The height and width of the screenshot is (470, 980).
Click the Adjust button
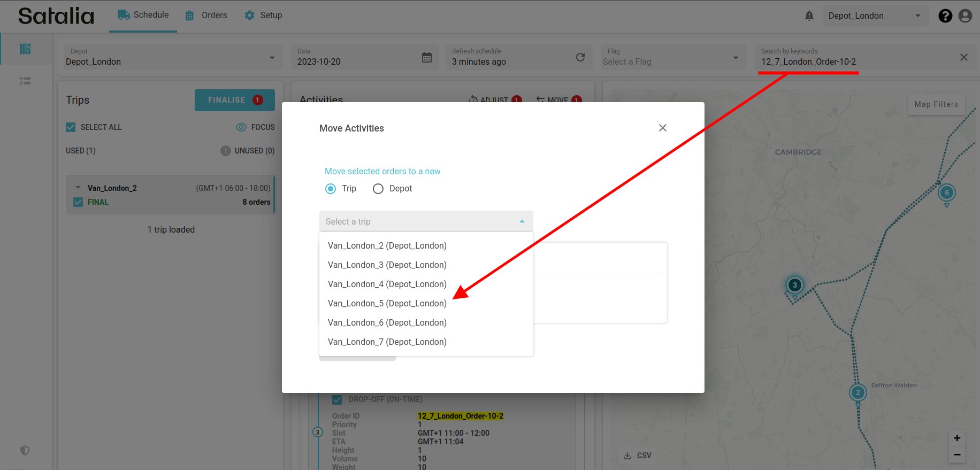pyautogui.click(x=495, y=99)
